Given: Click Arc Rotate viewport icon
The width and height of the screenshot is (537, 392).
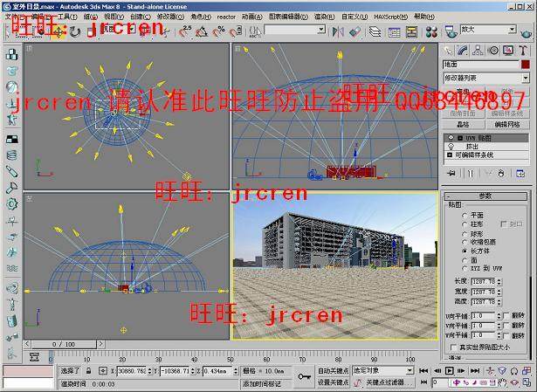Looking at the screenshot, I should click(514, 382).
